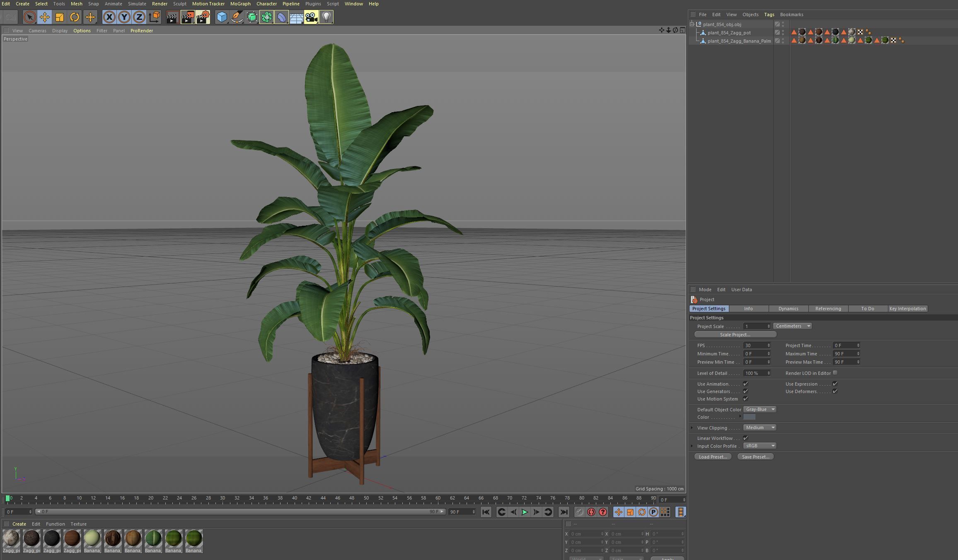
Task: Click the Save Preset button
Action: pyautogui.click(x=755, y=456)
